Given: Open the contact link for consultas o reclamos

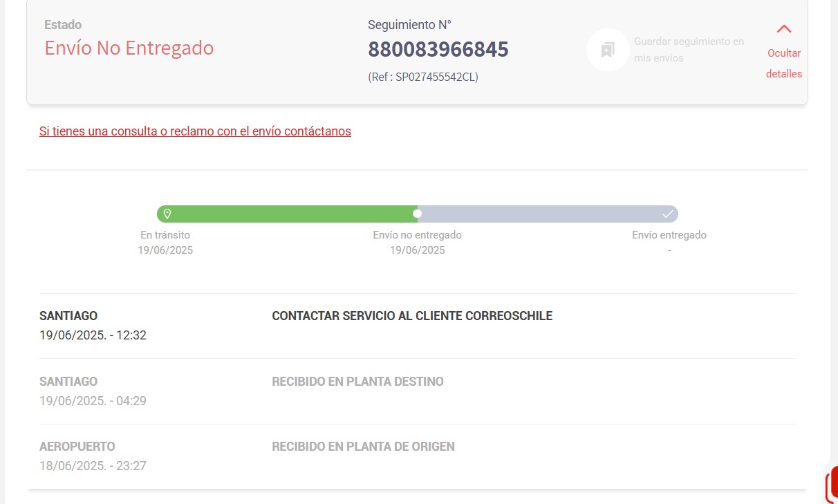Looking at the screenshot, I should [x=196, y=131].
